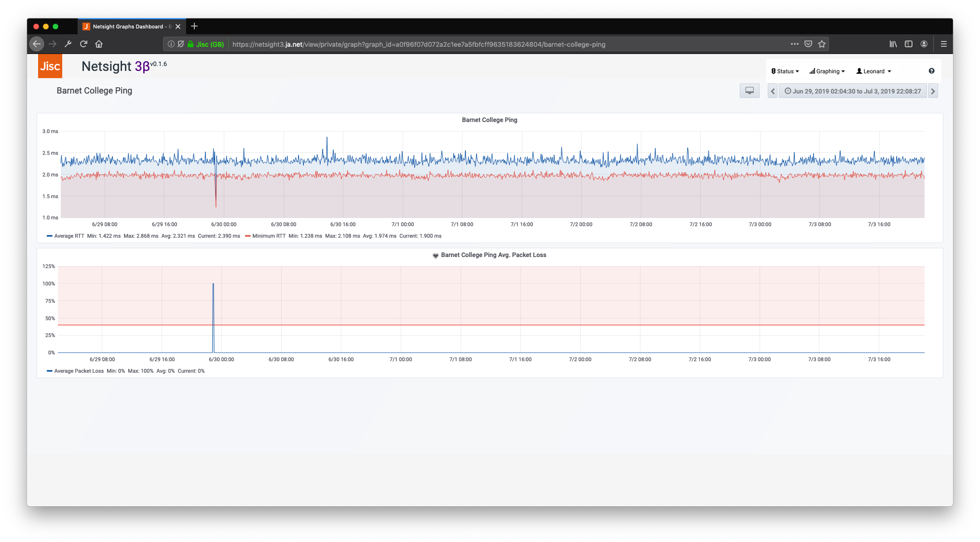This screenshot has height=542, width=980.
Task: Select the Netsight Graphs Dashboard tab
Action: point(128,27)
